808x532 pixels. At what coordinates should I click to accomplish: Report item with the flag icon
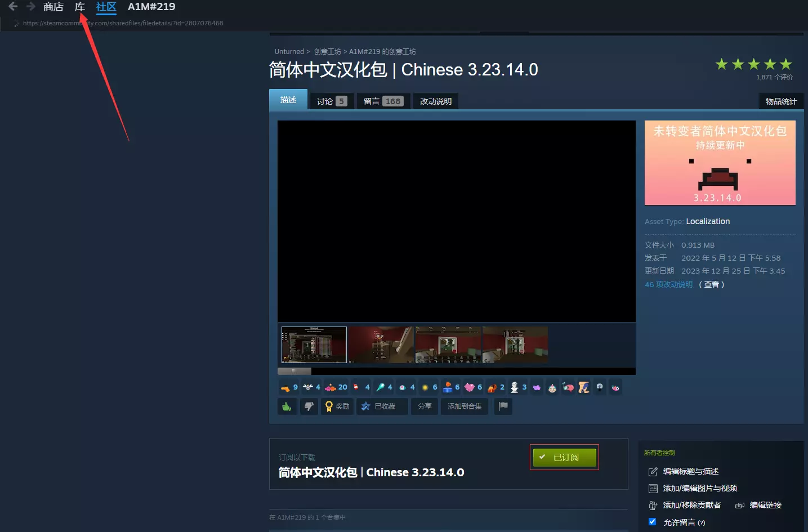pos(503,406)
